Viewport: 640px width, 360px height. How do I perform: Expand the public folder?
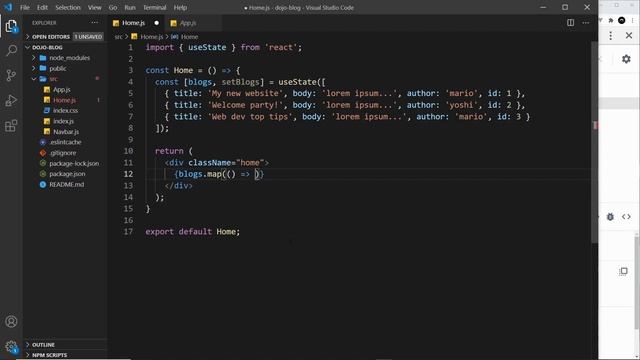tap(58, 69)
